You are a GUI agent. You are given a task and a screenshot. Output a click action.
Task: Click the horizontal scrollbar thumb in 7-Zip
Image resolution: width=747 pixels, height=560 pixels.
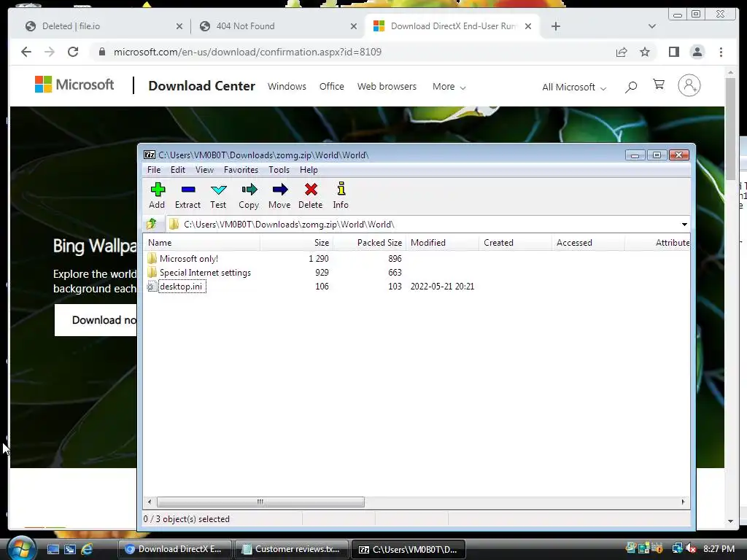(x=260, y=502)
